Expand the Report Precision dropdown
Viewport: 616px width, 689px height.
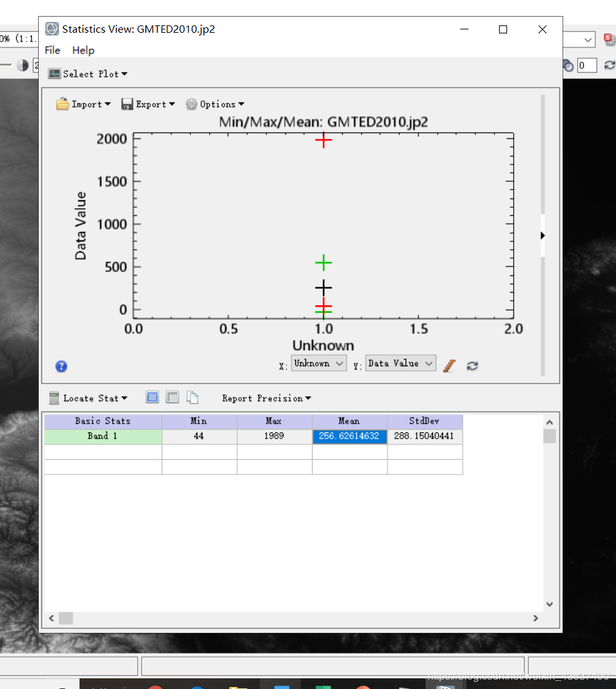coord(267,398)
